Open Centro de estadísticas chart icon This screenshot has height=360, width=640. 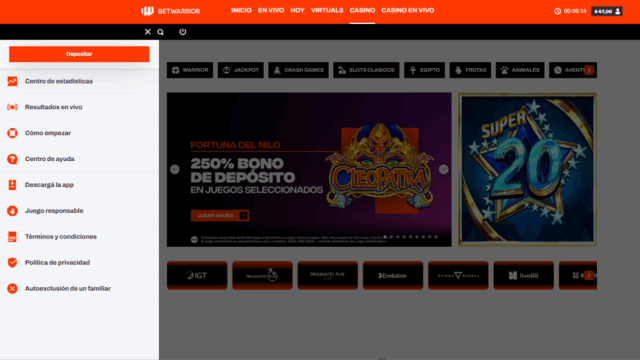[x=12, y=81]
